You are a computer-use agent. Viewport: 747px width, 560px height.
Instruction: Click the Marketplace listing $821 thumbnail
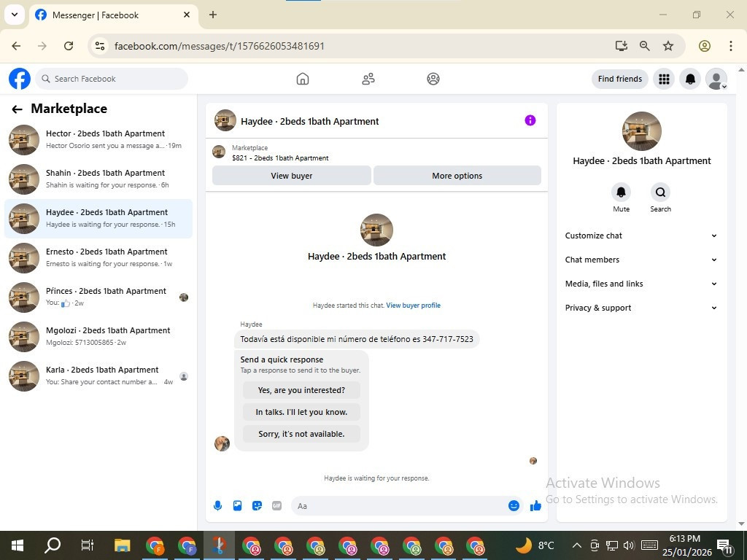pos(219,152)
